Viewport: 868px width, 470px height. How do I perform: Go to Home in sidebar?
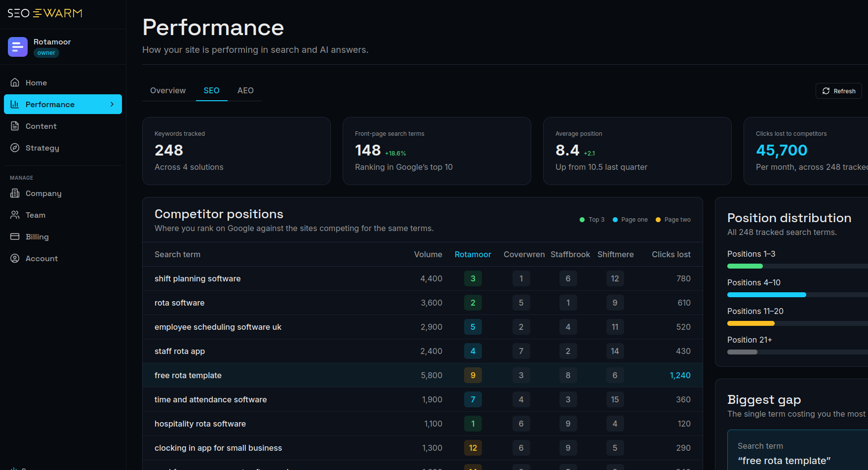coord(63,82)
